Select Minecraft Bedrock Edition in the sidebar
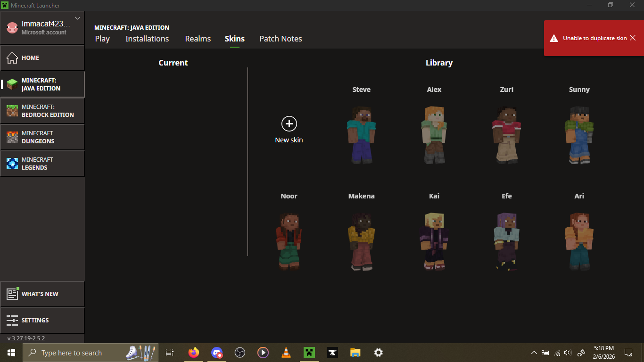 pyautogui.click(x=42, y=111)
